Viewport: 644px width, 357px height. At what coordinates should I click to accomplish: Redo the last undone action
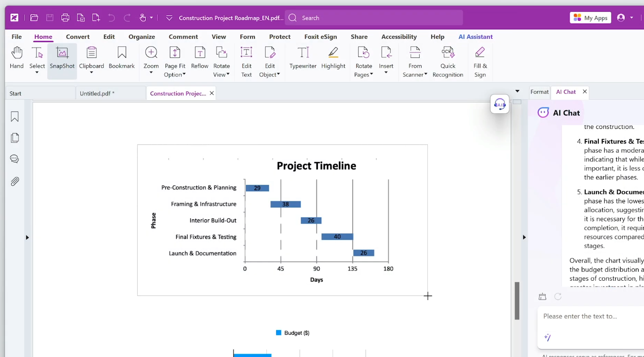(x=127, y=18)
